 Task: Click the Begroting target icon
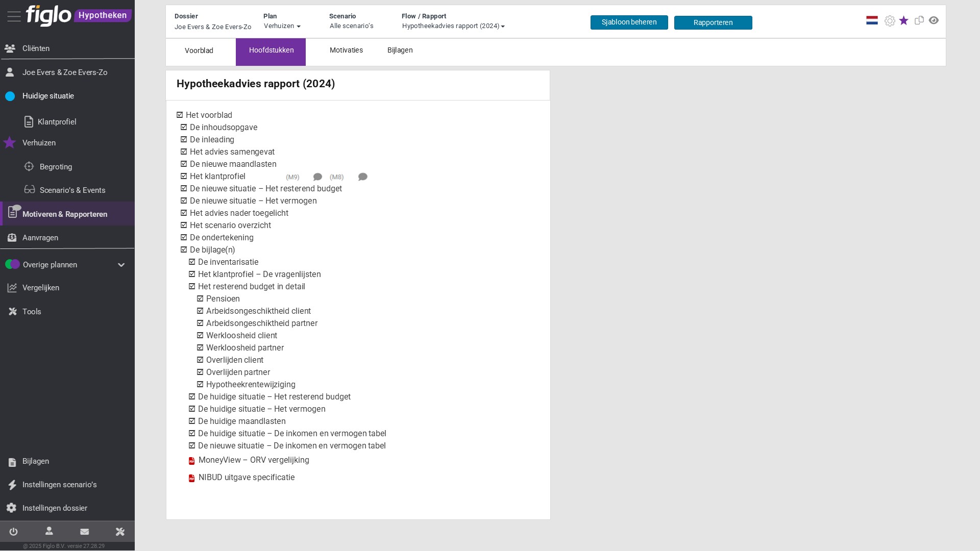(29, 166)
